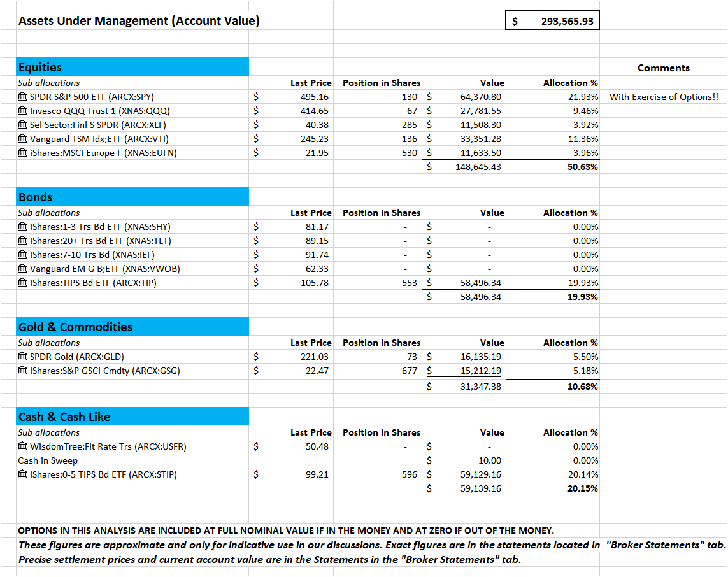Open the stock data icon for ARCX:XLF
Image resolution: width=728 pixels, height=577 pixels.
click(22, 124)
